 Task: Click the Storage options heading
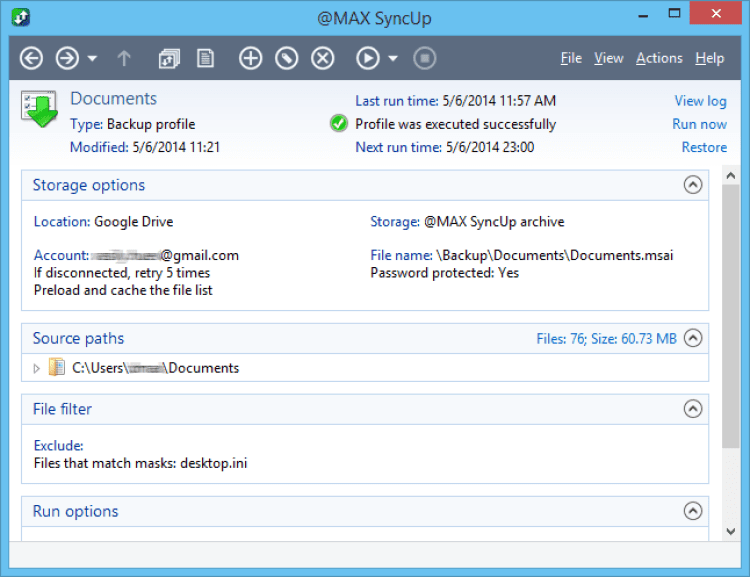88,185
